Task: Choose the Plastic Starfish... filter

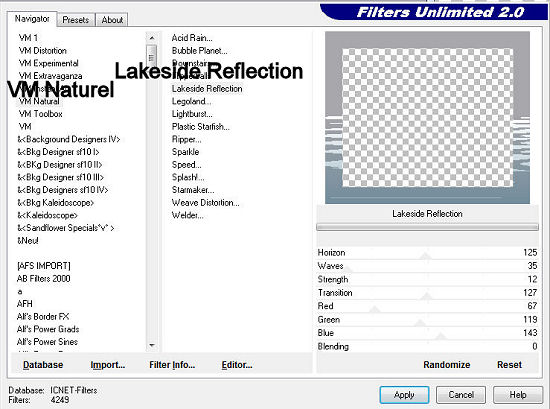Action: pyautogui.click(x=201, y=127)
